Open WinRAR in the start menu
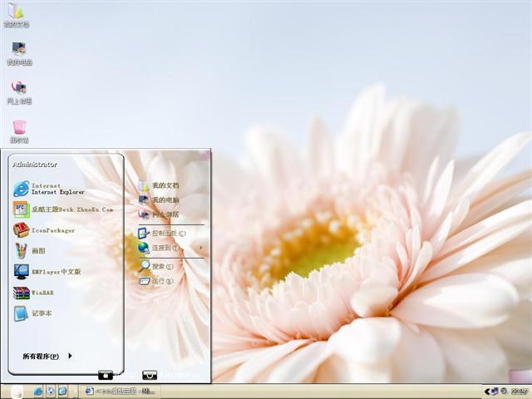Image resolution: width=532 pixels, height=399 pixels. [x=33, y=293]
